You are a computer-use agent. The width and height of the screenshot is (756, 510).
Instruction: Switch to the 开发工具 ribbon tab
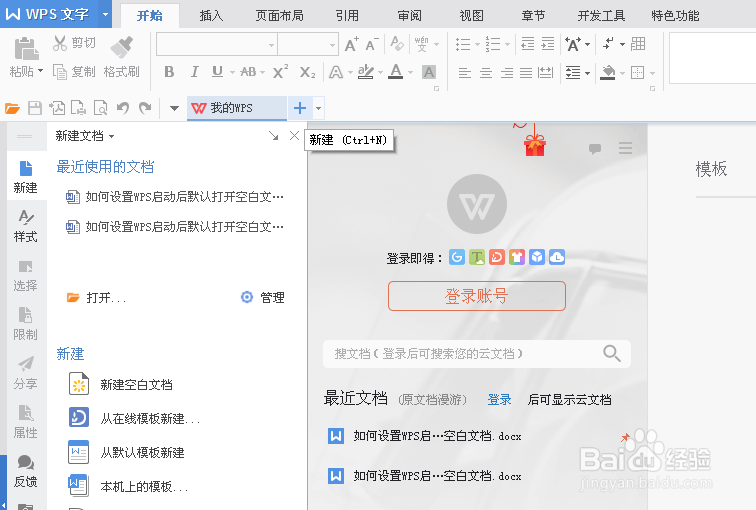(601, 16)
